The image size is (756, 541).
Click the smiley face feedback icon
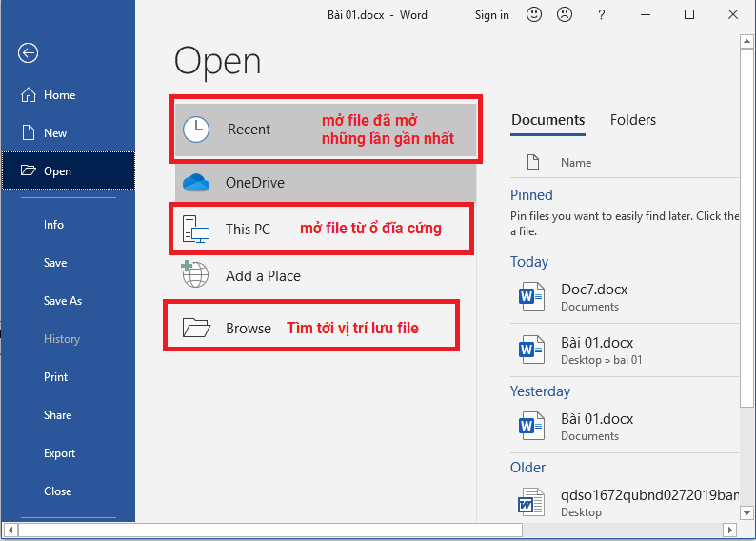tap(534, 14)
